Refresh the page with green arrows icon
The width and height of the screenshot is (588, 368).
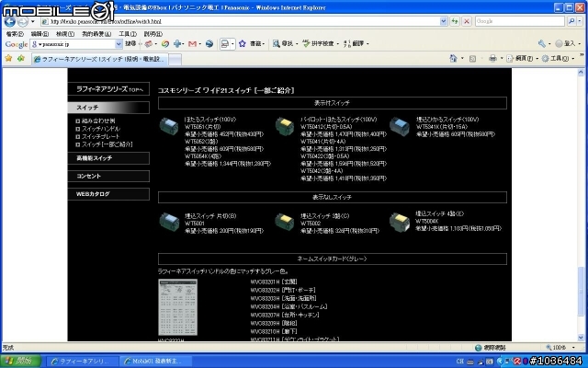coord(455,21)
